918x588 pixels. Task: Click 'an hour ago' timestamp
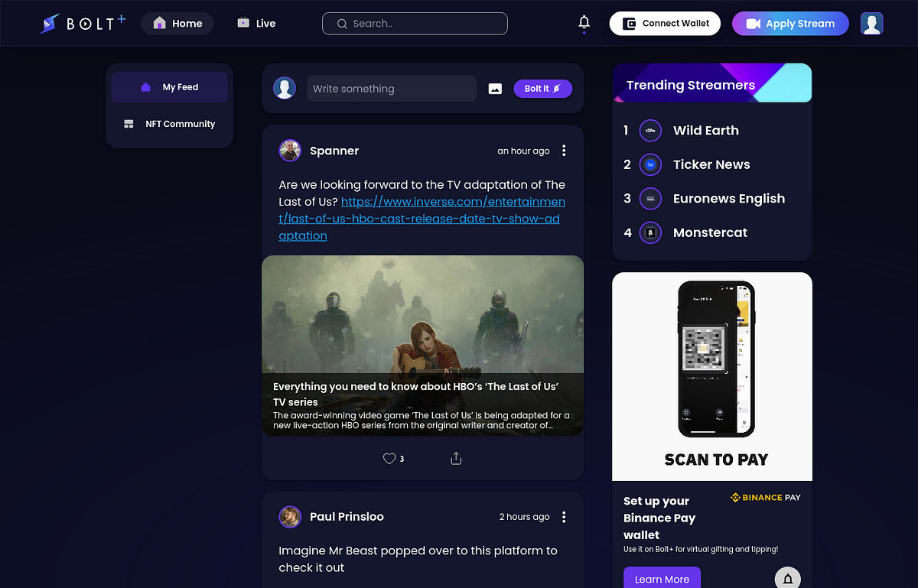point(523,151)
